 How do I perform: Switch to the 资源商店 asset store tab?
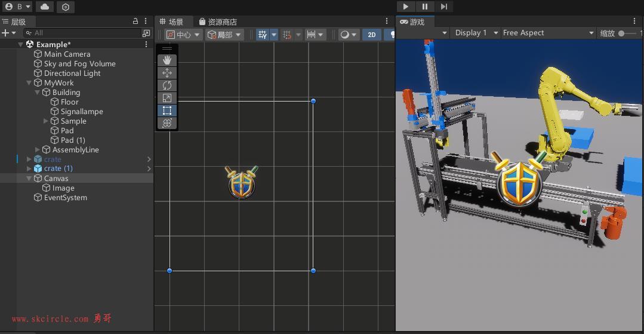218,22
